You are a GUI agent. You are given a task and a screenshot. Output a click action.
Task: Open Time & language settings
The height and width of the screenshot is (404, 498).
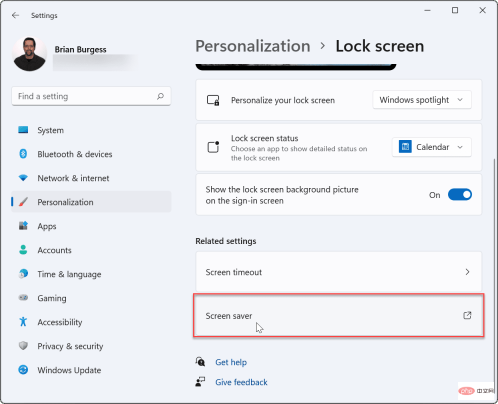point(91,274)
